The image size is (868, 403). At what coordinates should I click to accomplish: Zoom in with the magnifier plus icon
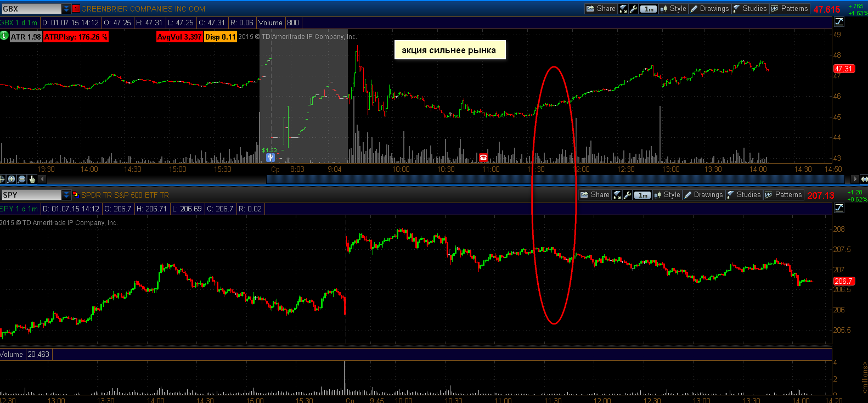(12, 179)
